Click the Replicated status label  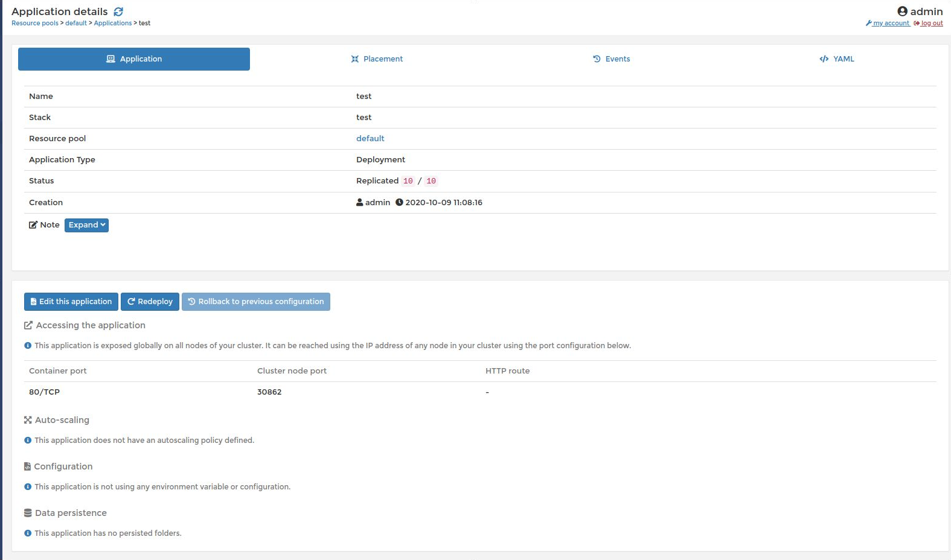[377, 181]
